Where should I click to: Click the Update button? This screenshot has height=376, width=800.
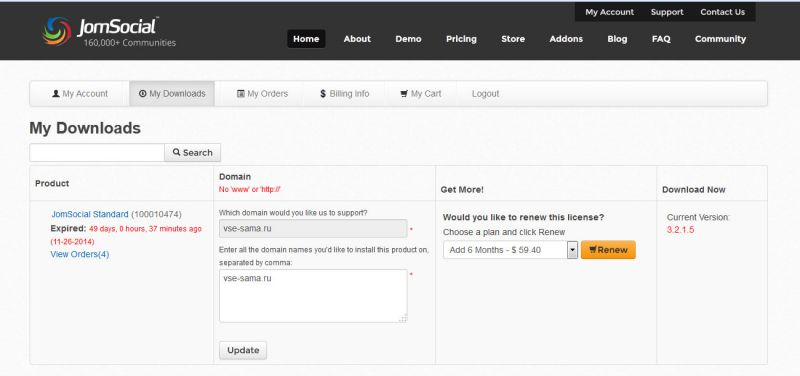(x=243, y=350)
